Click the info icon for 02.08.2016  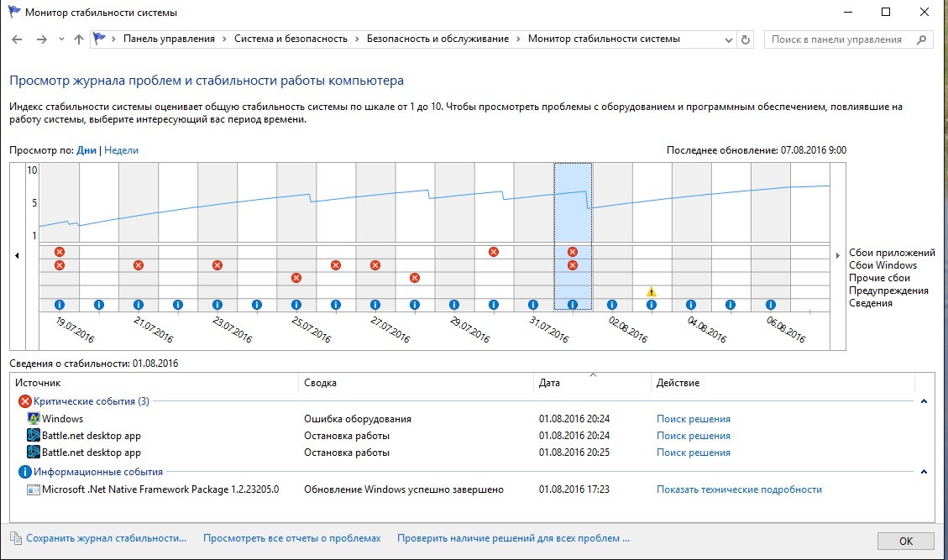coord(612,305)
